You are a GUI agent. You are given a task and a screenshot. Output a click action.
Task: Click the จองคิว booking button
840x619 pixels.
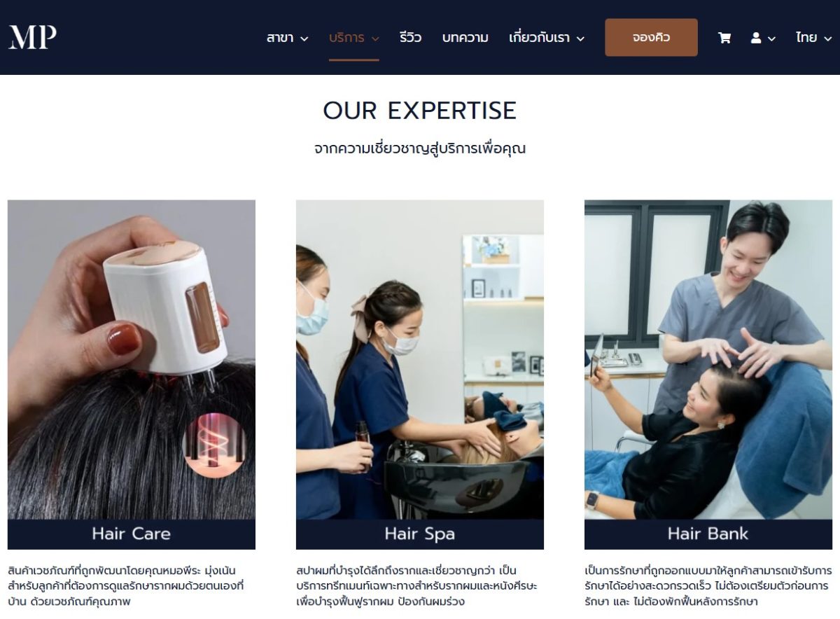click(651, 37)
